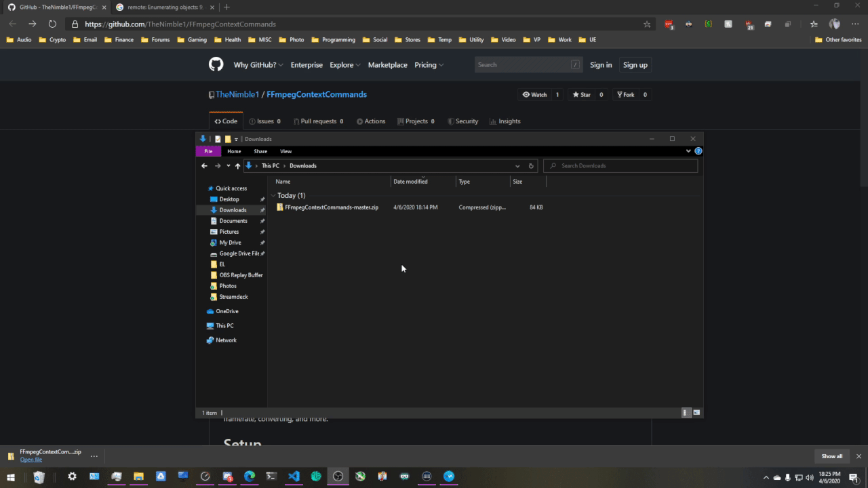Image resolution: width=868 pixels, height=488 pixels.
Task: Click the browser back arrow
Action: click(13, 24)
